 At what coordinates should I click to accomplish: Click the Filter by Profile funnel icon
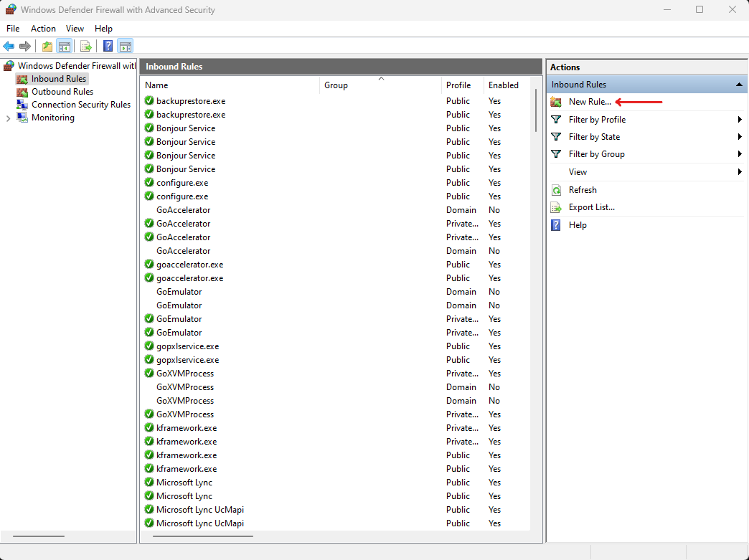point(556,119)
